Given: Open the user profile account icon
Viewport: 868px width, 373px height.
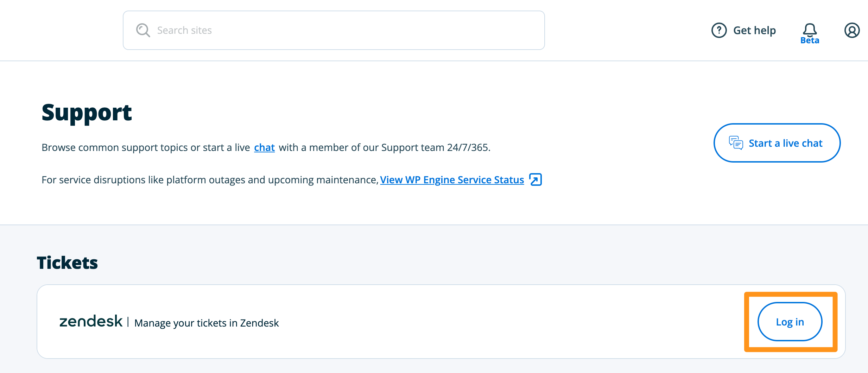Looking at the screenshot, I should click(852, 30).
